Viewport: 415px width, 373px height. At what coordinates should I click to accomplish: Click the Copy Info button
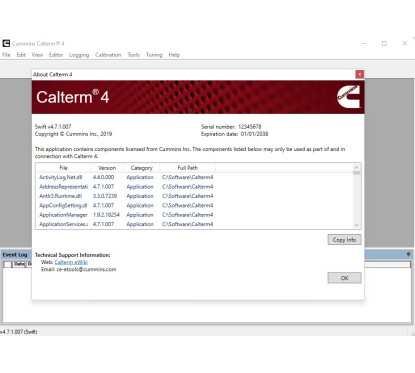click(x=344, y=240)
